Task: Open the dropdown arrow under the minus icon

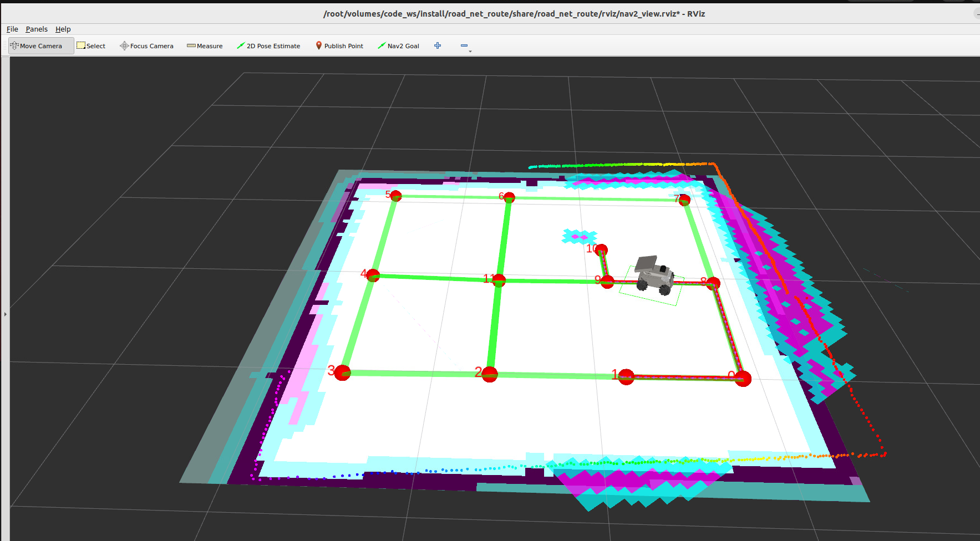Action: (470, 52)
